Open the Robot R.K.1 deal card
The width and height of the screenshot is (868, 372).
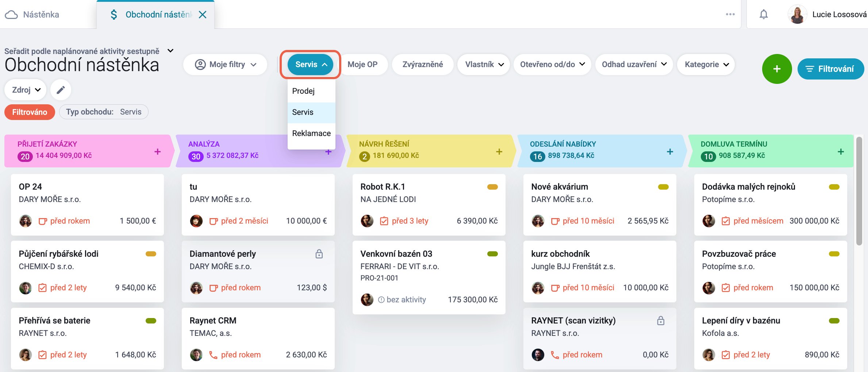click(429, 205)
